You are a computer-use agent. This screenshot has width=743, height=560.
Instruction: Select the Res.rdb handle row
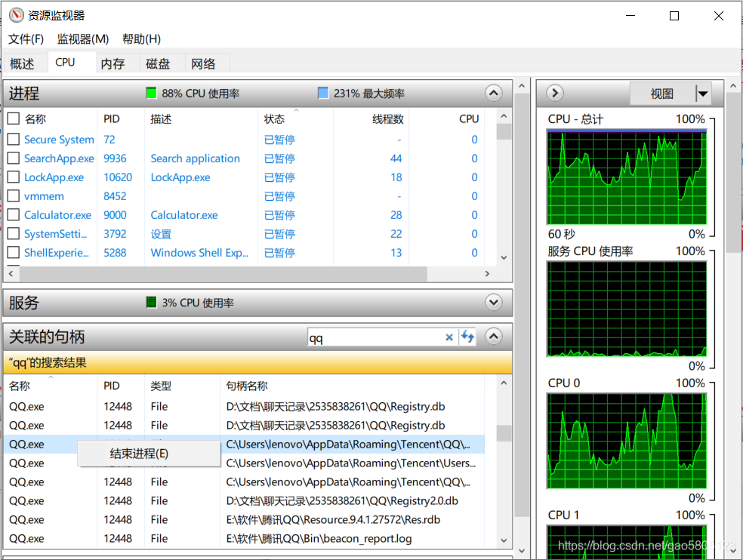(244, 520)
